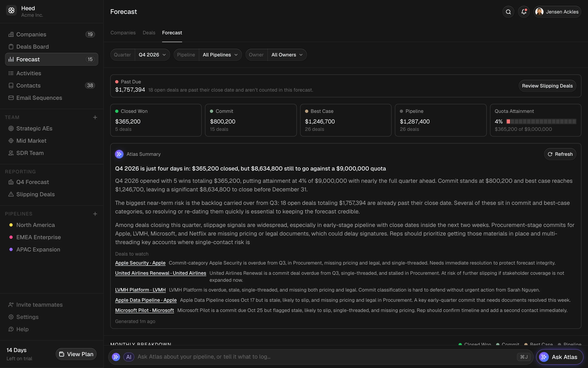This screenshot has height=368, width=588.
Task: Add a new pipeline with plus icon
Action: pyautogui.click(x=95, y=214)
